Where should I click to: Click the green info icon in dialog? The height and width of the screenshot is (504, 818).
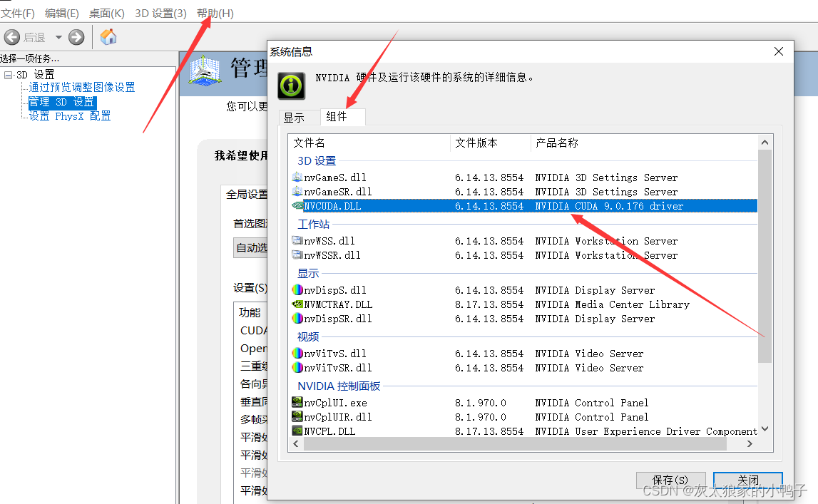291,86
